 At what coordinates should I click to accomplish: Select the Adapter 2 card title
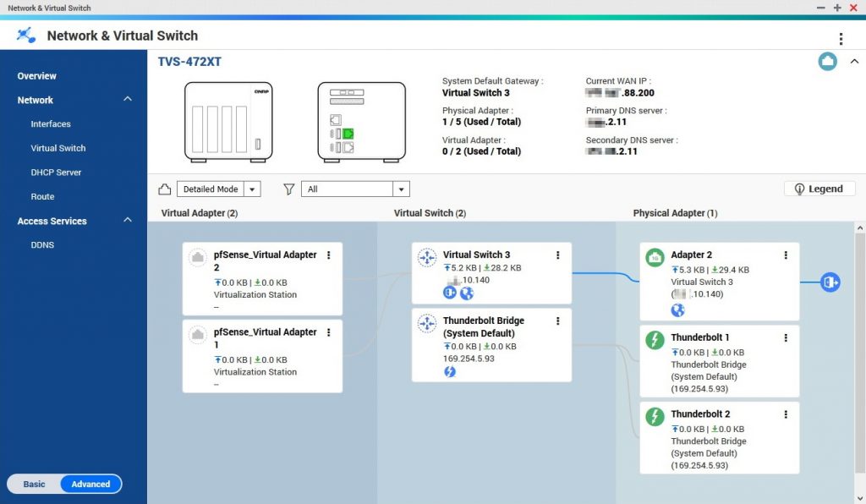tap(692, 255)
